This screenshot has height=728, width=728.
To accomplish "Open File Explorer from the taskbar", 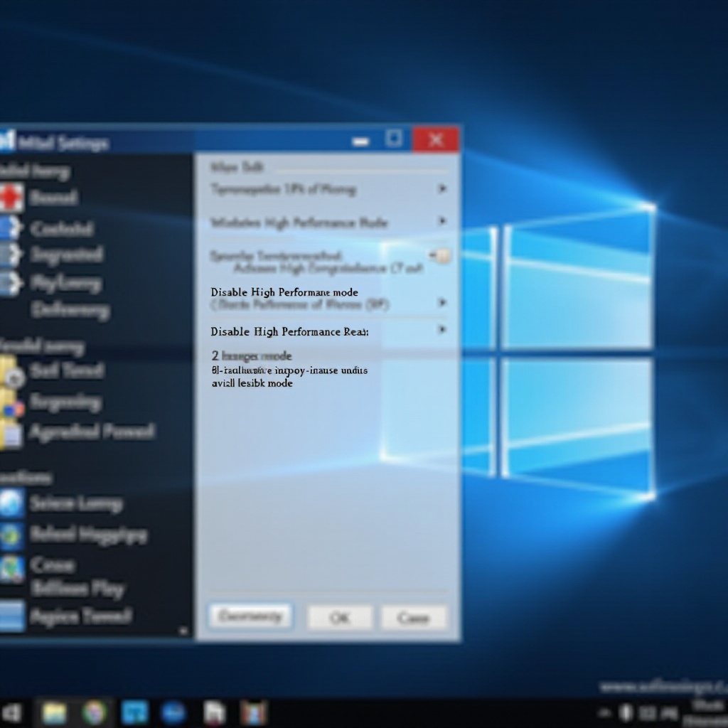I will (x=54, y=712).
